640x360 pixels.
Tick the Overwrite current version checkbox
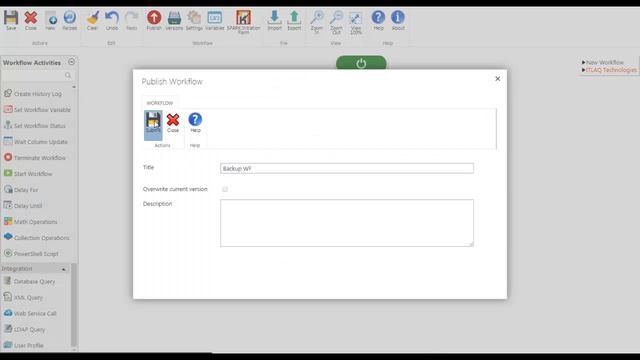click(x=225, y=189)
